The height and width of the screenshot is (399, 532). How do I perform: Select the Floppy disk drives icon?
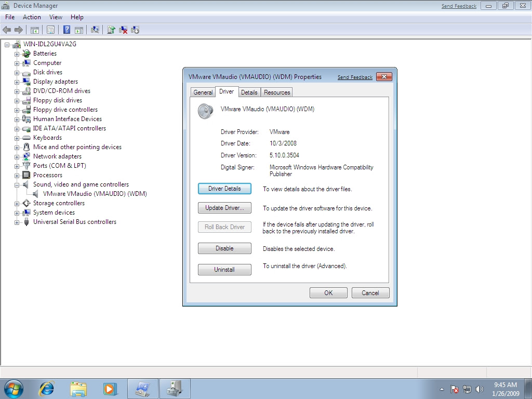point(26,100)
